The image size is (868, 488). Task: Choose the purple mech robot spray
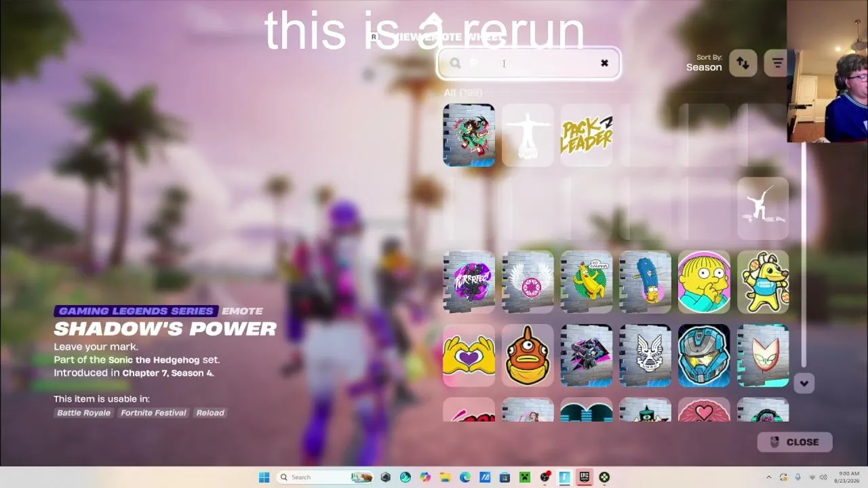pyautogui.click(x=587, y=356)
